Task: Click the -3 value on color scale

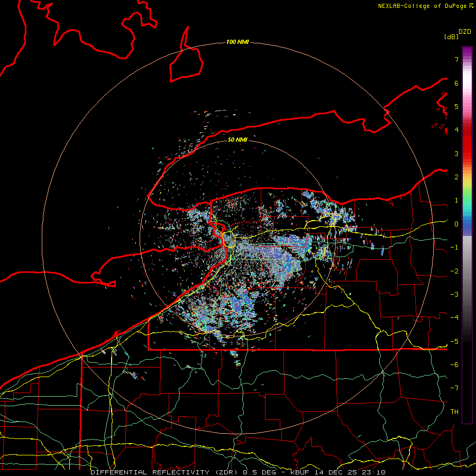Action: [x=454, y=295]
